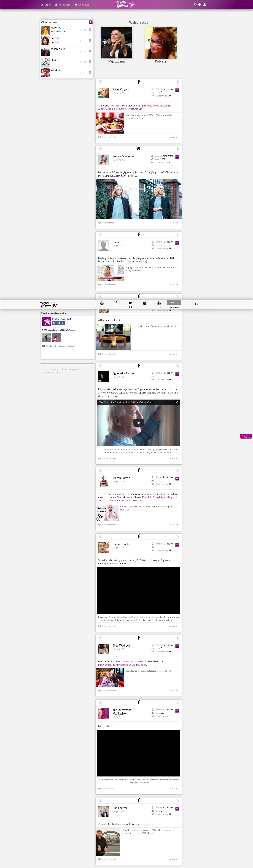Click search magnifier in the sticky filter bar
Viewport: 253px width, 868px height.
point(196,305)
